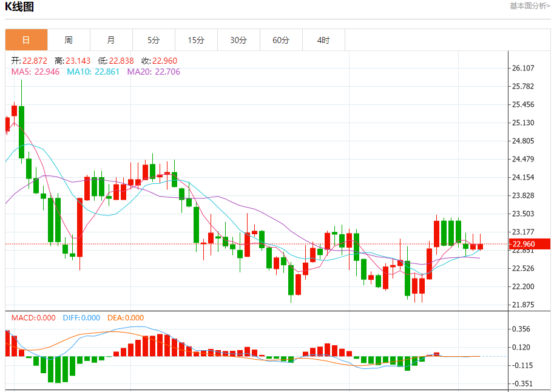
Task: Click the 22.960 current price label
Action: coord(529,244)
